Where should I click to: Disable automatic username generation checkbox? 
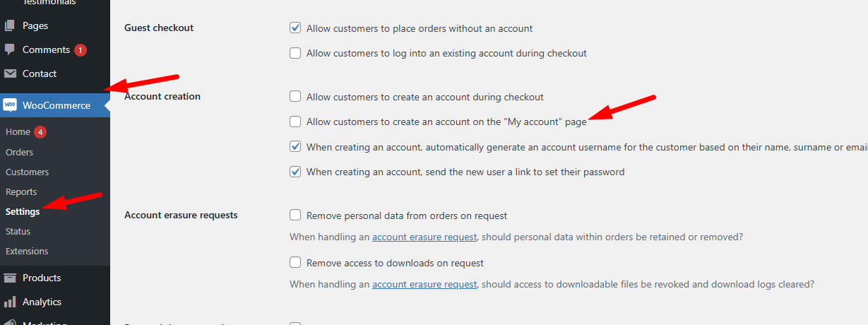pos(295,147)
